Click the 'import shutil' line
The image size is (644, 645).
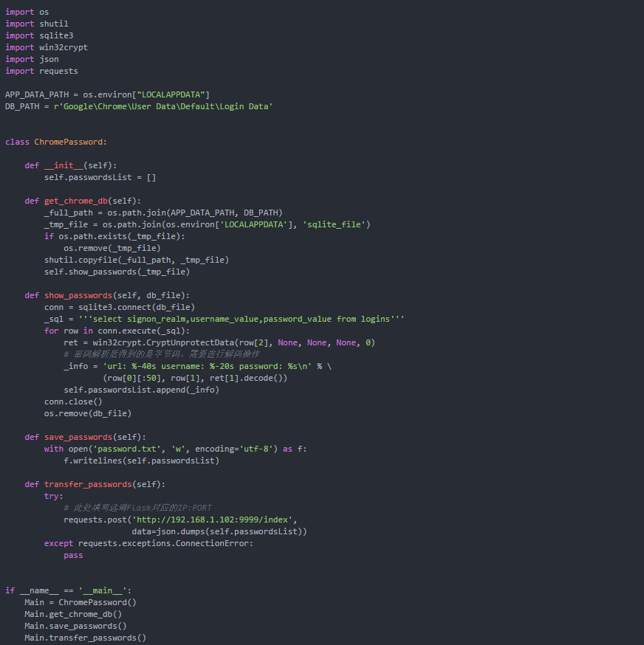click(x=37, y=24)
